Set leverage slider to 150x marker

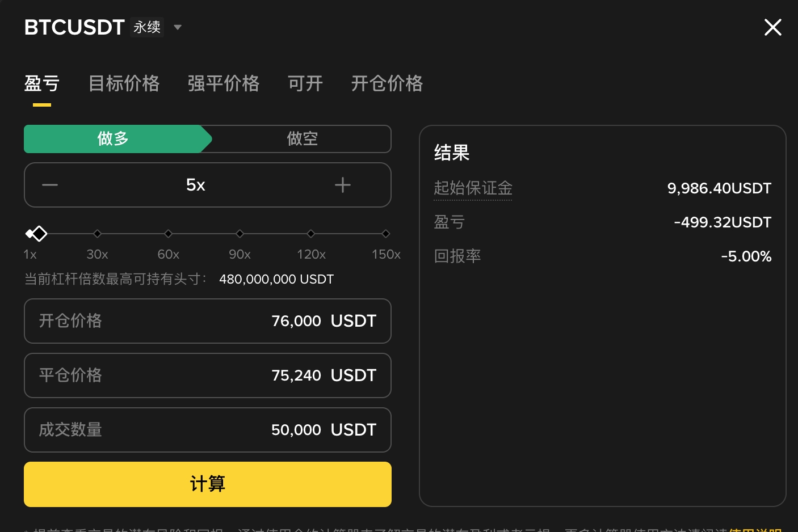pyautogui.click(x=386, y=234)
